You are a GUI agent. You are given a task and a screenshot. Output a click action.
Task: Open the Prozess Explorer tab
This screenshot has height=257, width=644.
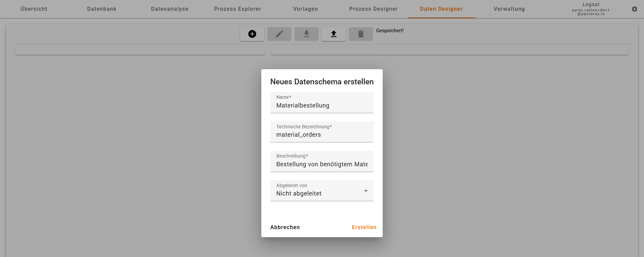pos(237,9)
